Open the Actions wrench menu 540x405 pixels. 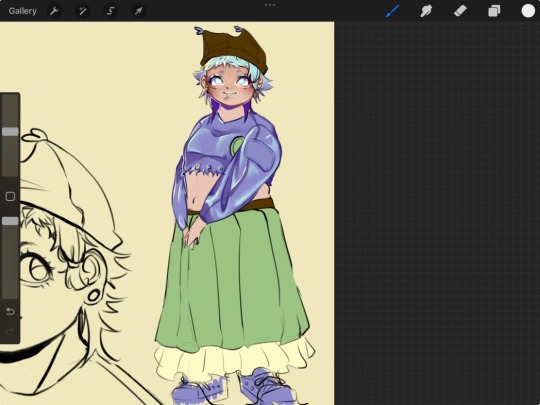coord(54,11)
